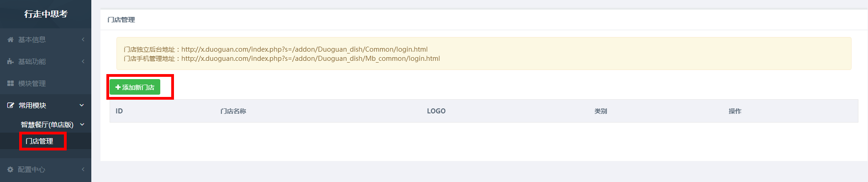
Task: Collapse the 智慧餐厅(单店版) chevron
Action: pos(83,125)
